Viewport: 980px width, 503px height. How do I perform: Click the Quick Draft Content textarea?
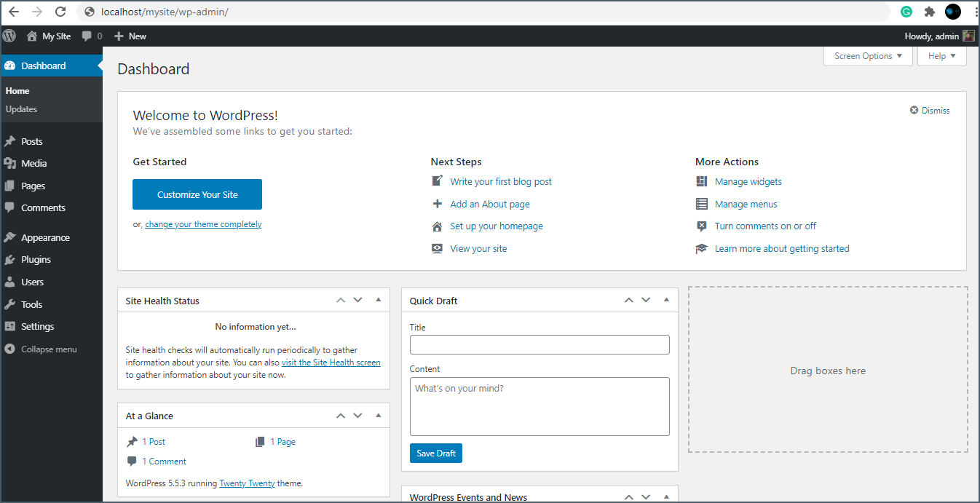(x=540, y=406)
